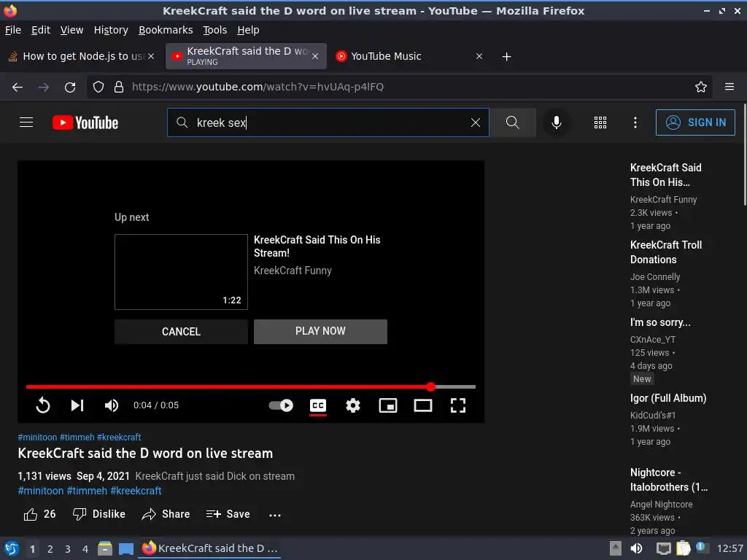This screenshot has height=560, width=747.
Task: Save video to playlist
Action: [228, 514]
